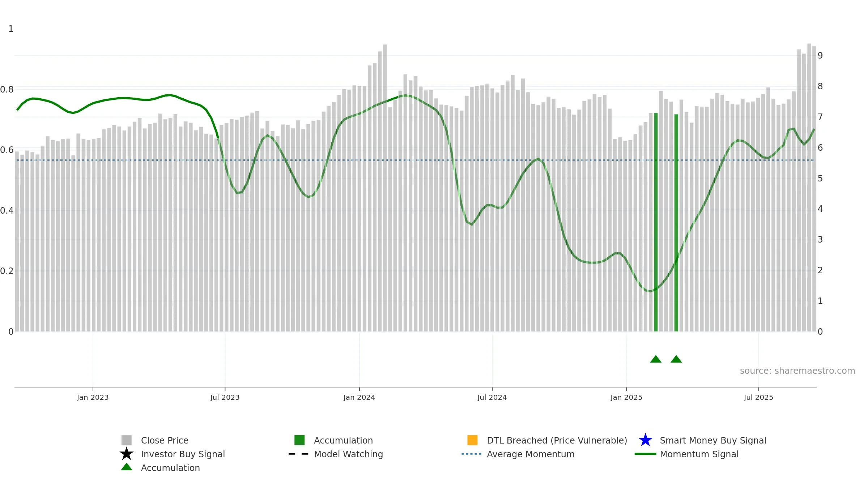Click the black Investor Buy Signal star
The height and width of the screenshot is (488, 868).
pos(127,454)
